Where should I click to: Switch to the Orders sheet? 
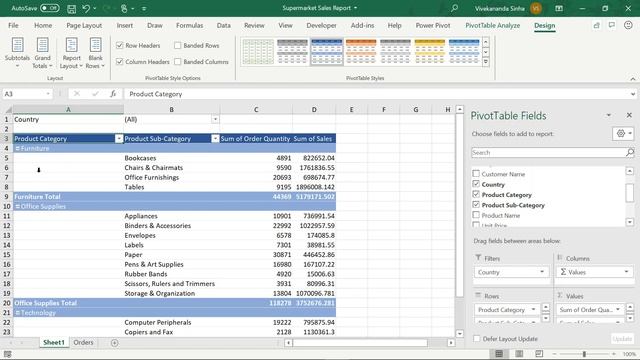pos(83,342)
